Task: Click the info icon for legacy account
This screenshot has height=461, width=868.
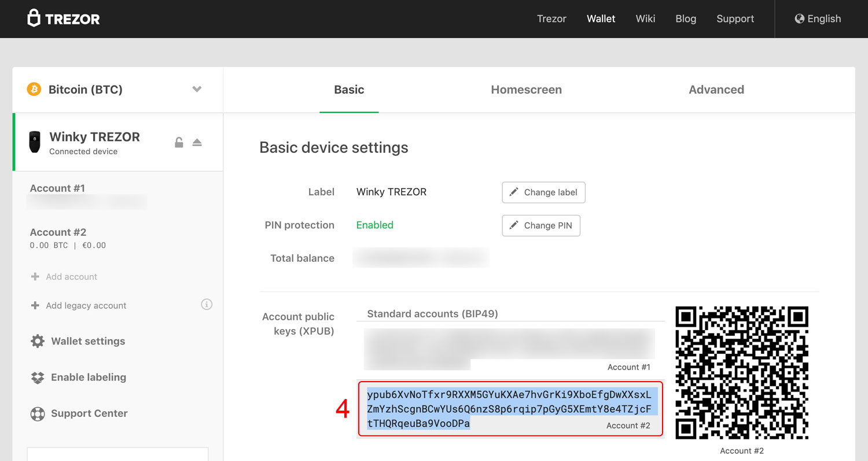Action: [x=207, y=304]
